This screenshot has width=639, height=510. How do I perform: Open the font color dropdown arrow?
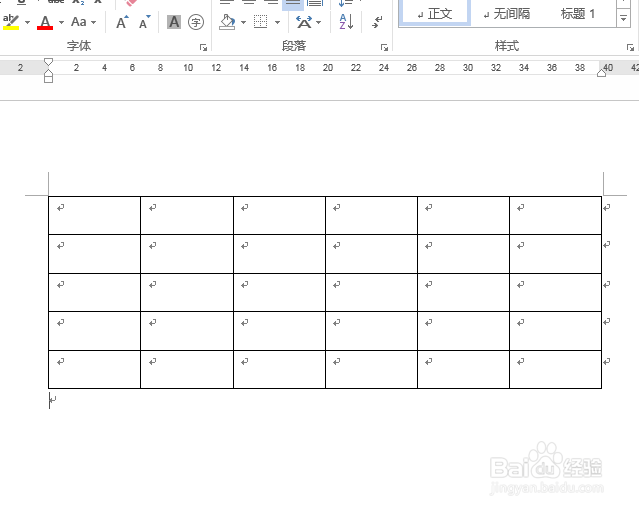[61, 22]
